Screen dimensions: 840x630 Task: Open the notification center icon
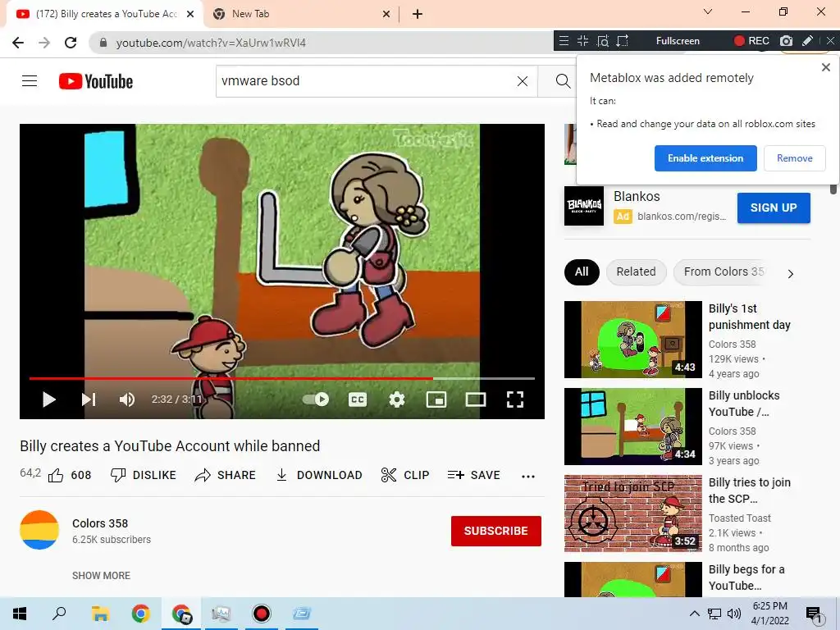pyautogui.click(x=815, y=615)
